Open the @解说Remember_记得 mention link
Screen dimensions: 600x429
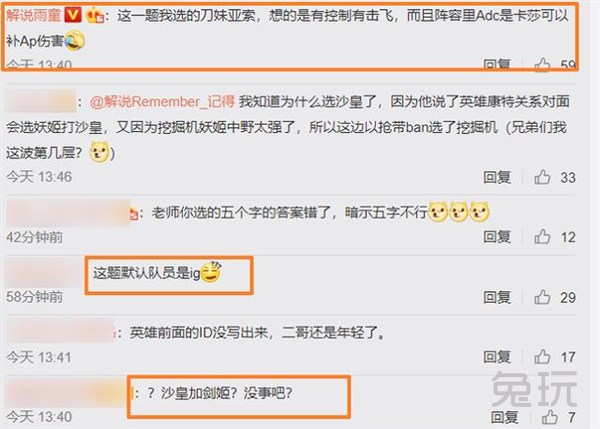[162, 102]
